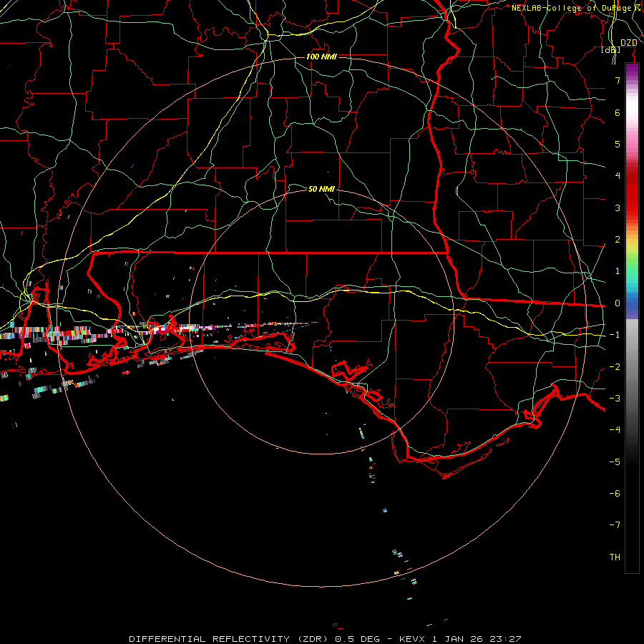Viewport: 644px width, 644px height.
Task: Click the DZD product label above the scale
Action: 629,43
